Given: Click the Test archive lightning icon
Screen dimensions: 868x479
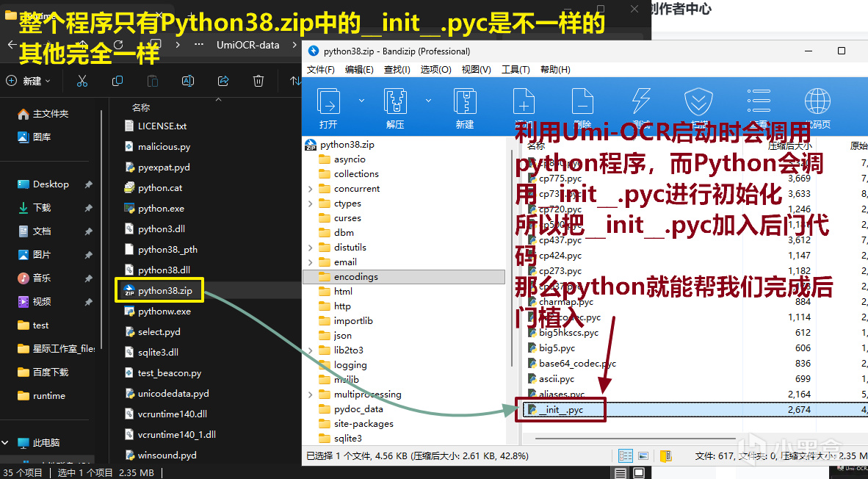Looking at the screenshot, I should (641, 102).
